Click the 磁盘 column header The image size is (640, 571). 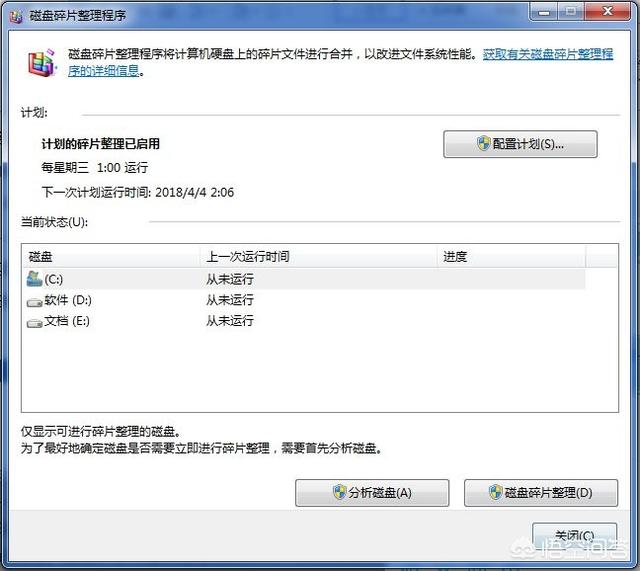click(x=111, y=257)
